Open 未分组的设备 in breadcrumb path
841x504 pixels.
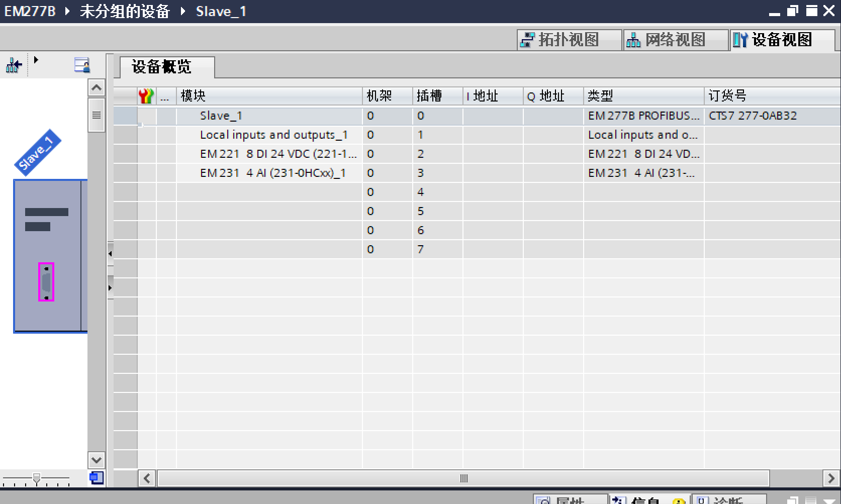[x=125, y=11]
